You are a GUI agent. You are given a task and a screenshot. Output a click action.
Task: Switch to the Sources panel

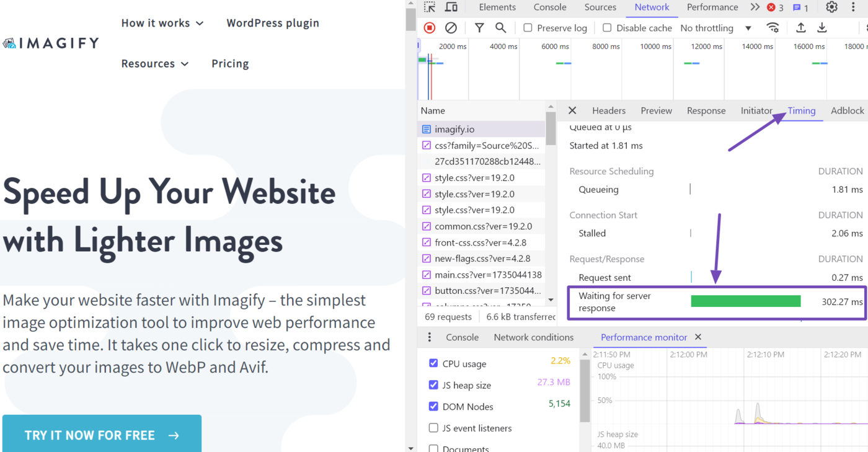click(x=600, y=7)
